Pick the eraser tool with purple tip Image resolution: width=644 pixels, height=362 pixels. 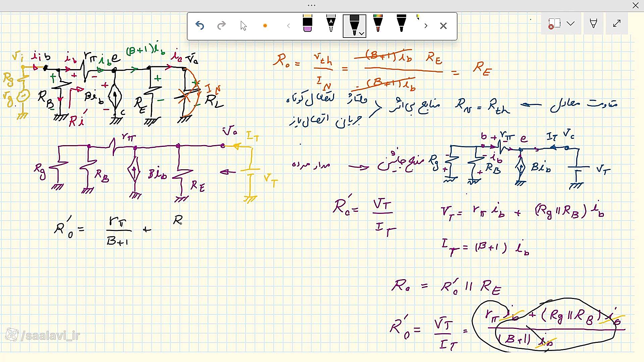click(x=307, y=24)
